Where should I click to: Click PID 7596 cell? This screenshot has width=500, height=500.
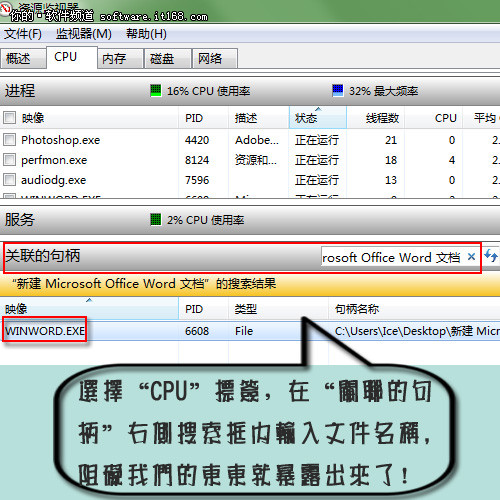(x=197, y=180)
